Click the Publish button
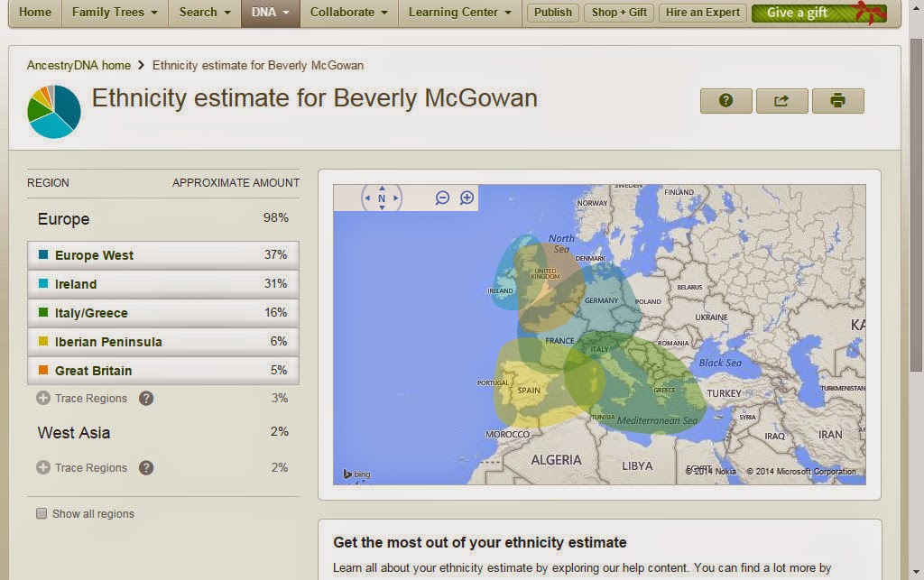This screenshot has height=580, width=924. pos(553,13)
